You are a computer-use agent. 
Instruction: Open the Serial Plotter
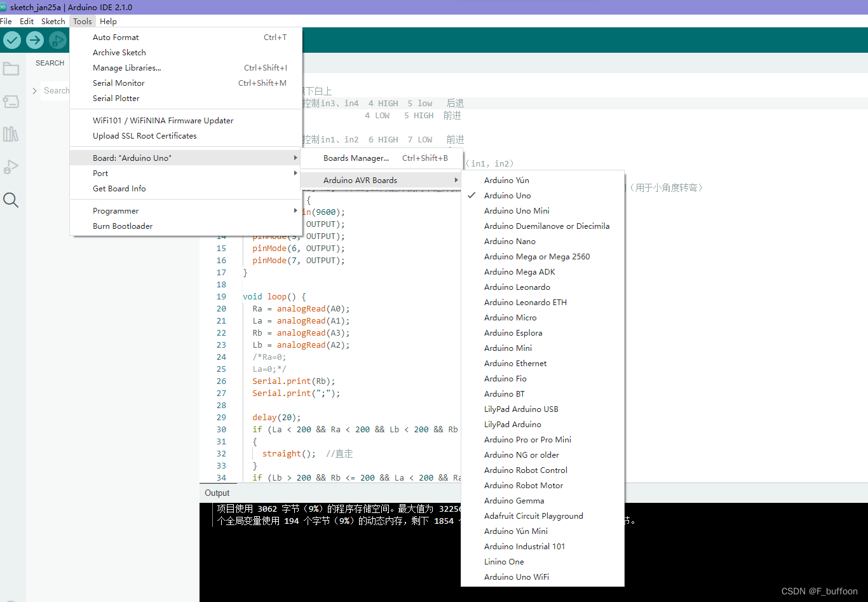(x=186, y=98)
